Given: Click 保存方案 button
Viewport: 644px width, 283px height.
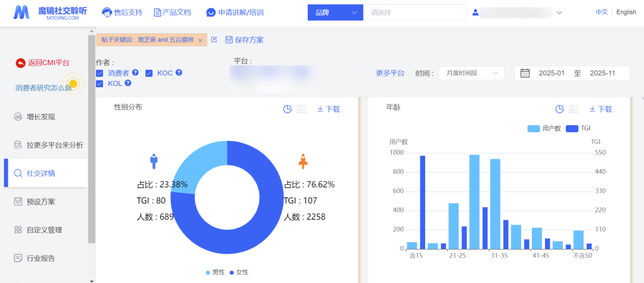Looking at the screenshot, I should (x=244, y=40).
